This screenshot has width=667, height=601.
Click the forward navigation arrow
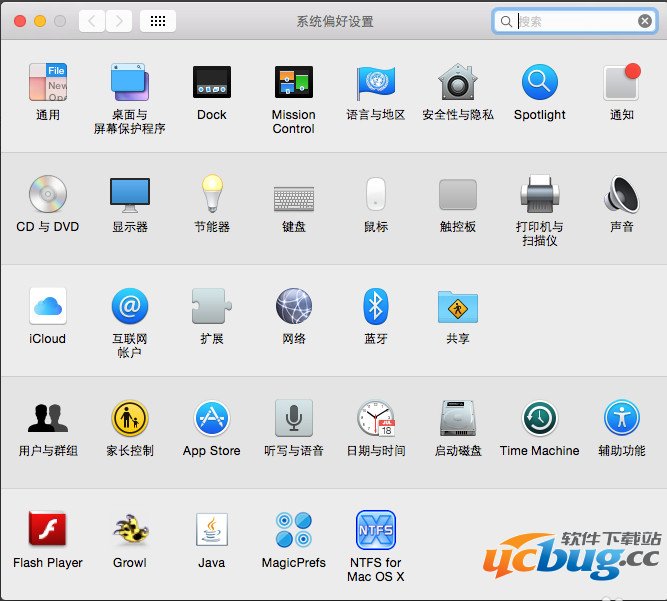pos(119,21)
